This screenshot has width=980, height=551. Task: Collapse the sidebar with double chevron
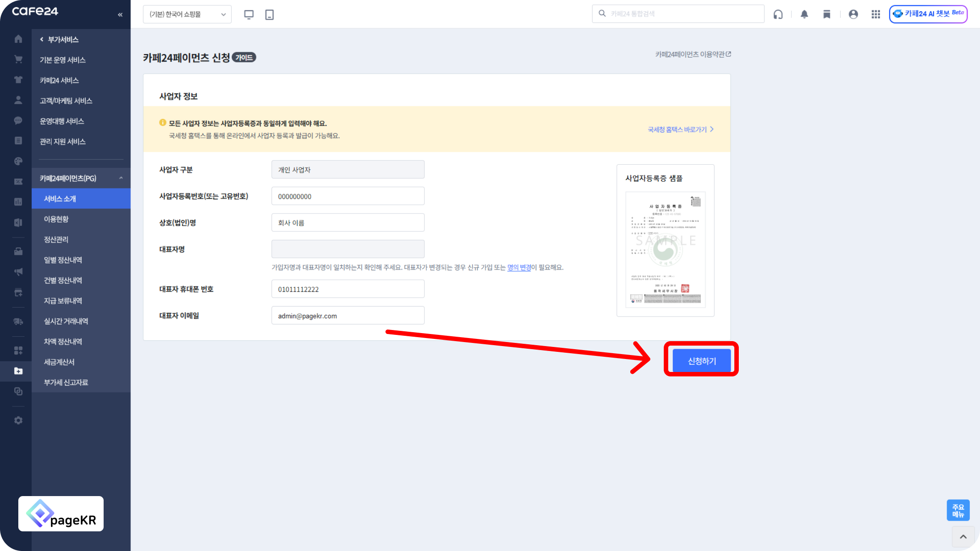[x=120, y=15]
